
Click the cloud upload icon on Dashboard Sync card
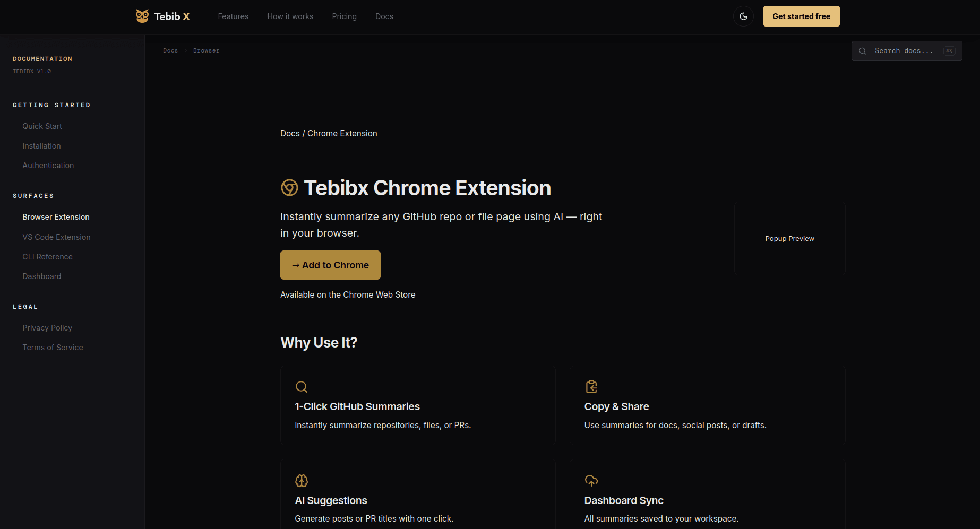[591, 481]
